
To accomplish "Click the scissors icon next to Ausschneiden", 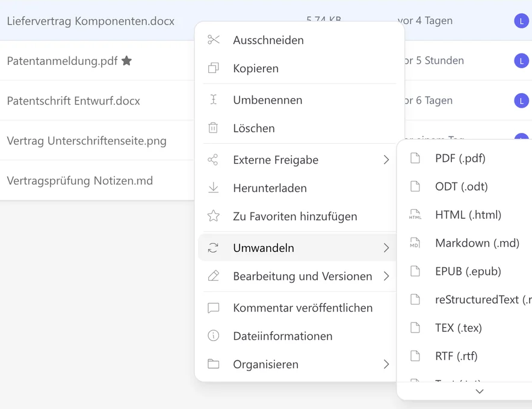I will tap(214, 40).
